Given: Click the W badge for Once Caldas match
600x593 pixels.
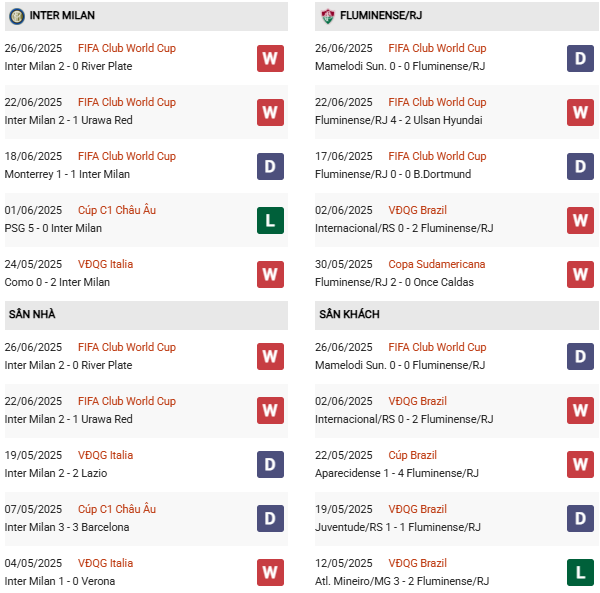Looking at the screenshot, I should coord(581,273).
